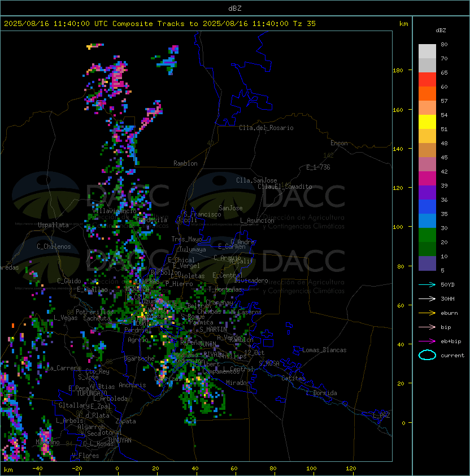The image size is (470, 476).
Task: Pick the light gray 70-80 dBZ swatch
Action: 427,51
